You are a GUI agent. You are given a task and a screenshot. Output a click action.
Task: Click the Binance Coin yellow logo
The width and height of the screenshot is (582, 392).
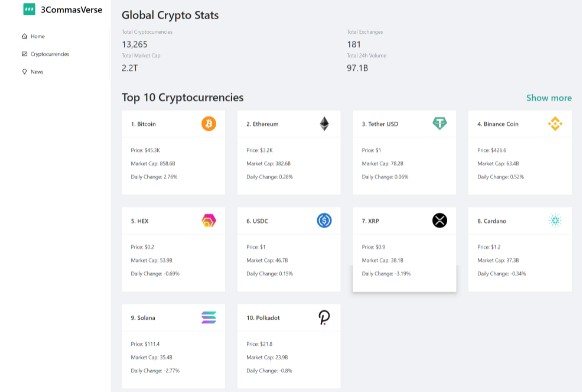555,124
